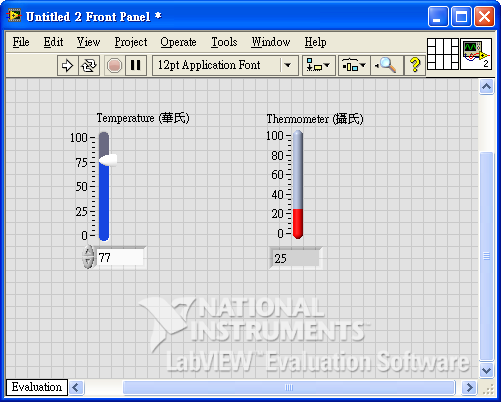Click the Pause button in the toolbar
The width and height of the screenshot is (501, 402).
click(x=135, y=65)
